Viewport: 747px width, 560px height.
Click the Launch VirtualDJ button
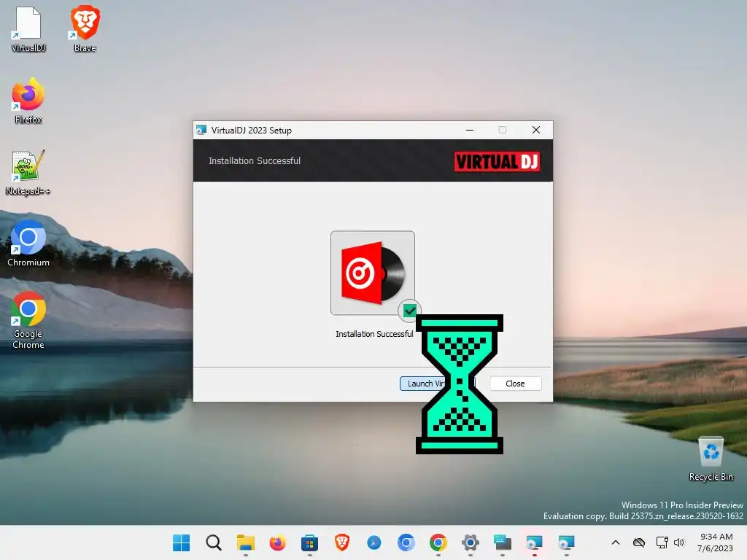438,384
